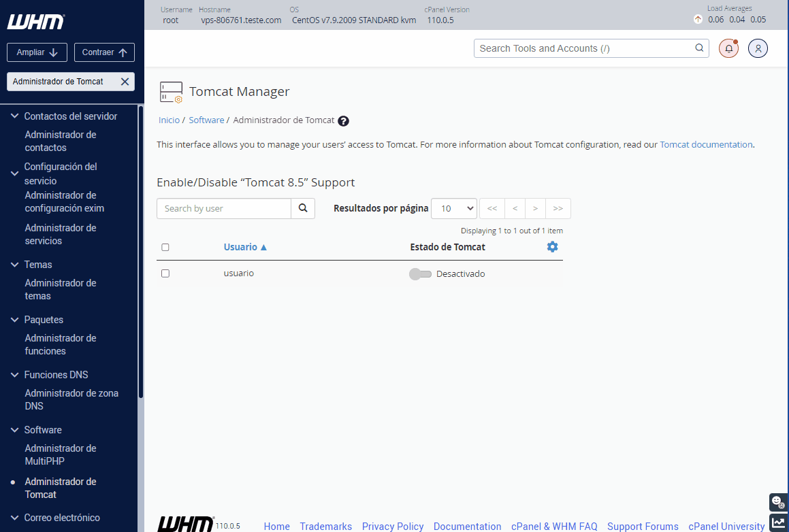The width and height of the screenshot is (789, 532).
Task: Open Administrador de servicios
Action: tap(61, 234)
